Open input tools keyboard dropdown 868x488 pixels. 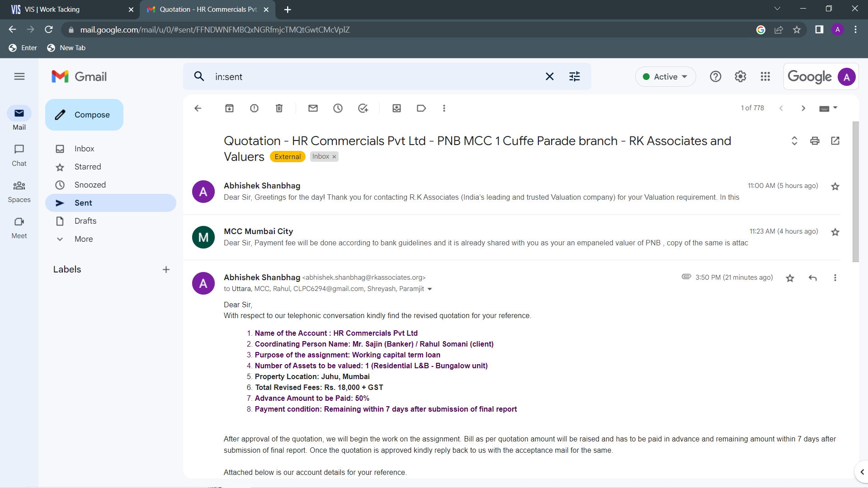pyautogui.click(x=828, y=108)
